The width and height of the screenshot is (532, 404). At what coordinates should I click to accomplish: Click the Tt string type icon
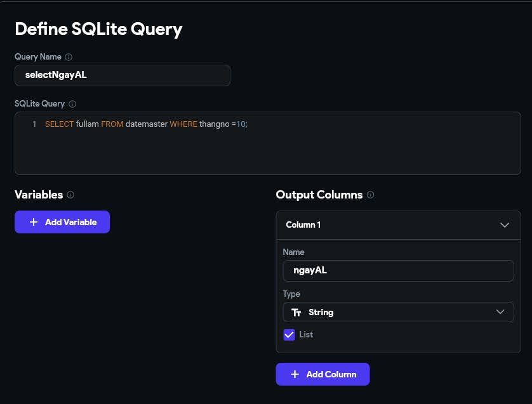296,312
